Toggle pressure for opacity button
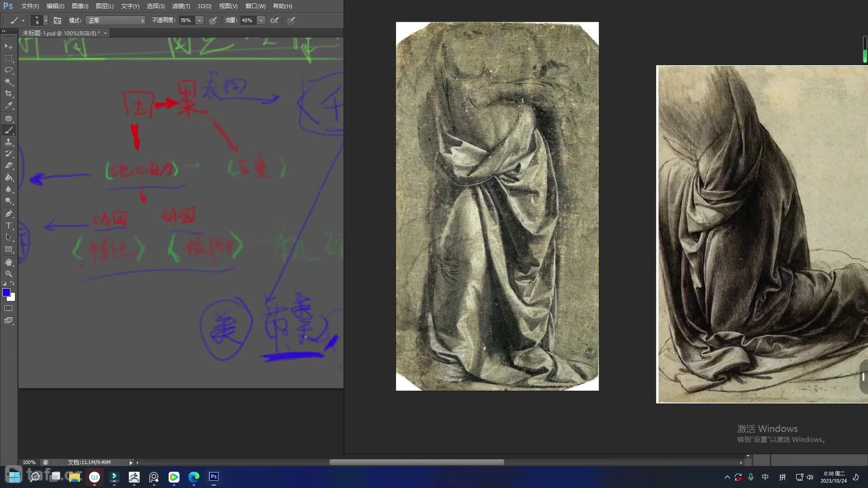Image resolution: width=868 pixels, height=488 pixels. [x=213, y=20]
